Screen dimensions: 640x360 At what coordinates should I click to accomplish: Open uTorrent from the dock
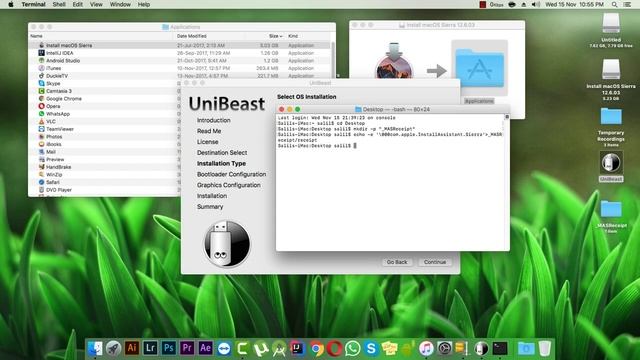click(x=260, y=349)
